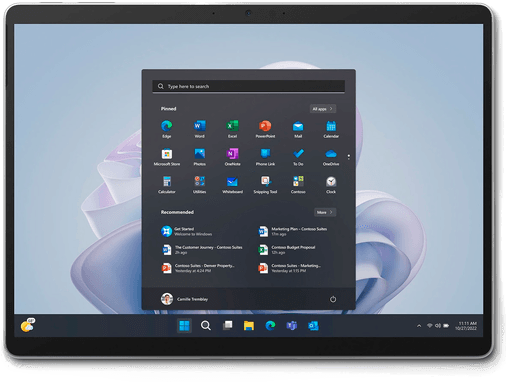Open Excel in the Start menu
Screen dimensions: 506x382
tap(232, 129)
